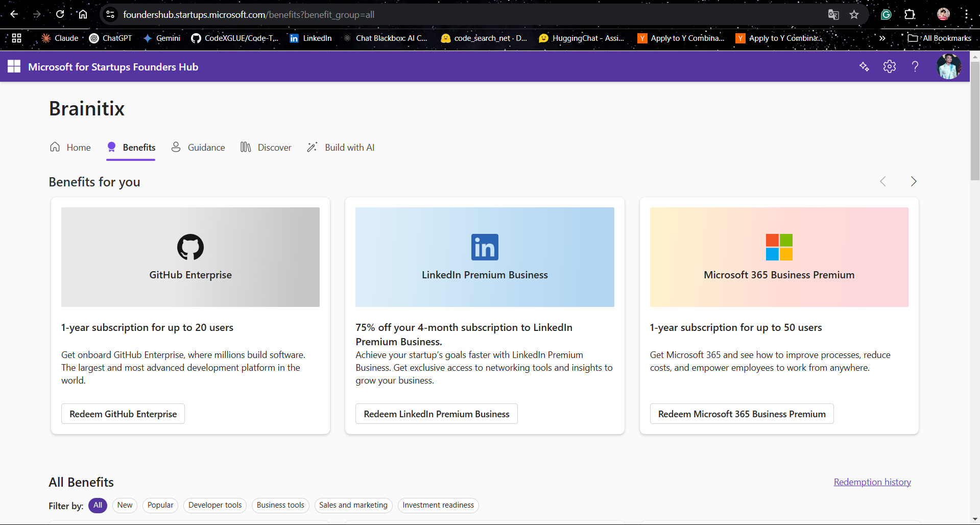980x525 pixels.
Task: Click the Microsoft logo in the header
Action: (x=14, y=66)
